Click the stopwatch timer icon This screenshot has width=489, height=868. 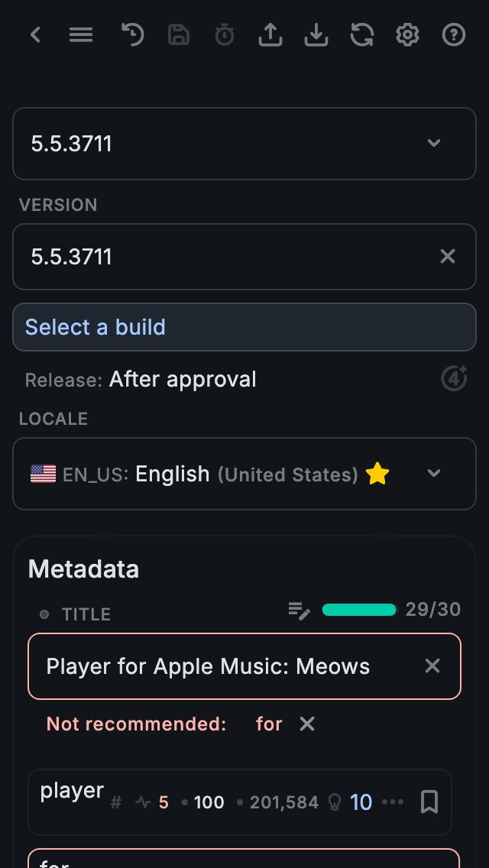click(x=225, y=34)
